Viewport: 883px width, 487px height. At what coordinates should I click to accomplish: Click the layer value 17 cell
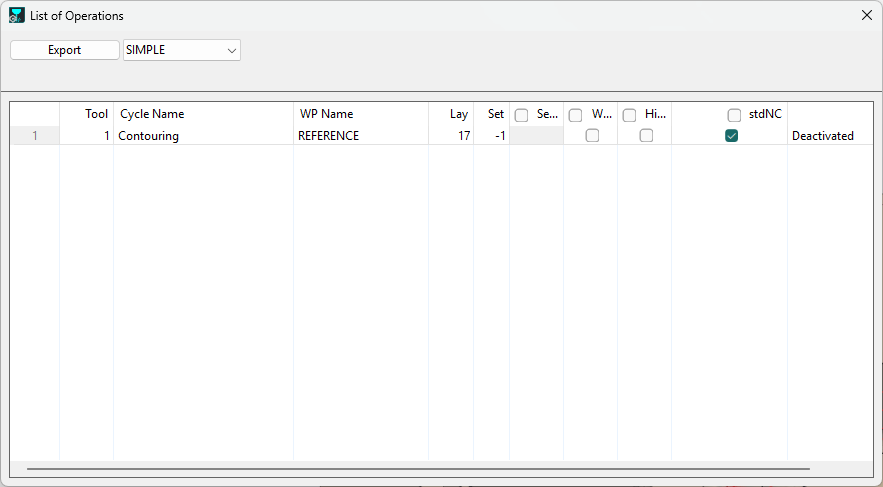[451, 136]
